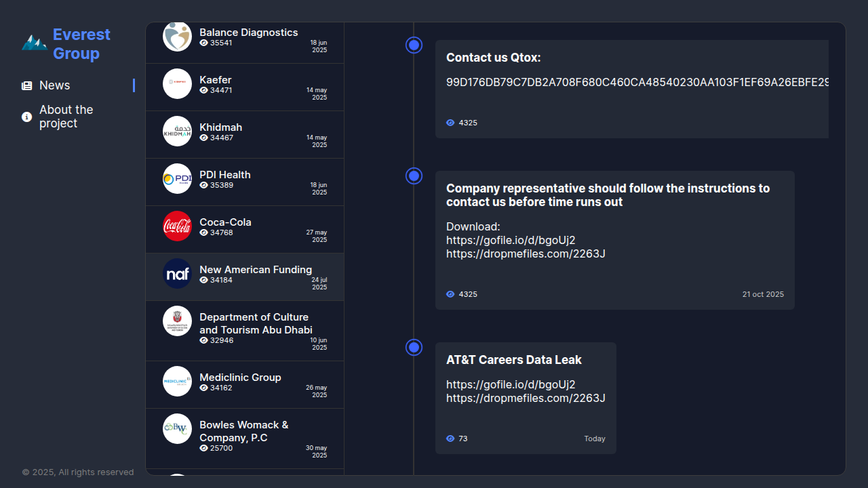Select the Balance Diagnostics entry title

tap(248, 33)
